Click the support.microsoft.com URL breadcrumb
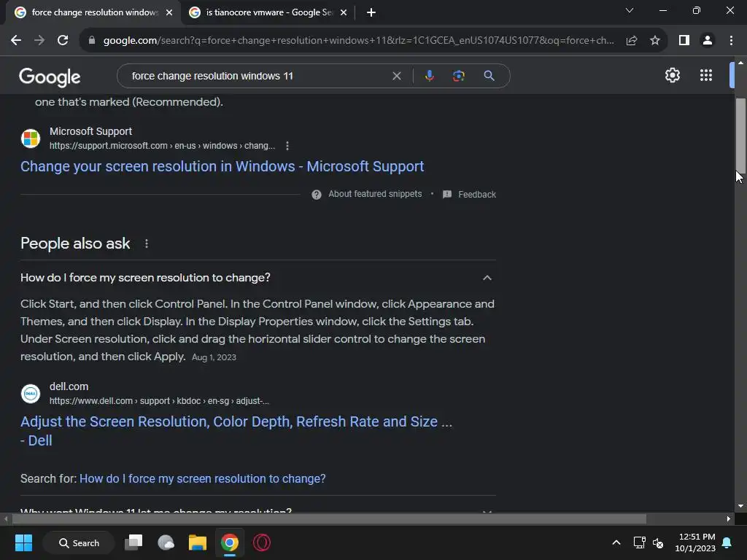Image resolution: width=747 pixels, height=560 pixels. (162, 146)
